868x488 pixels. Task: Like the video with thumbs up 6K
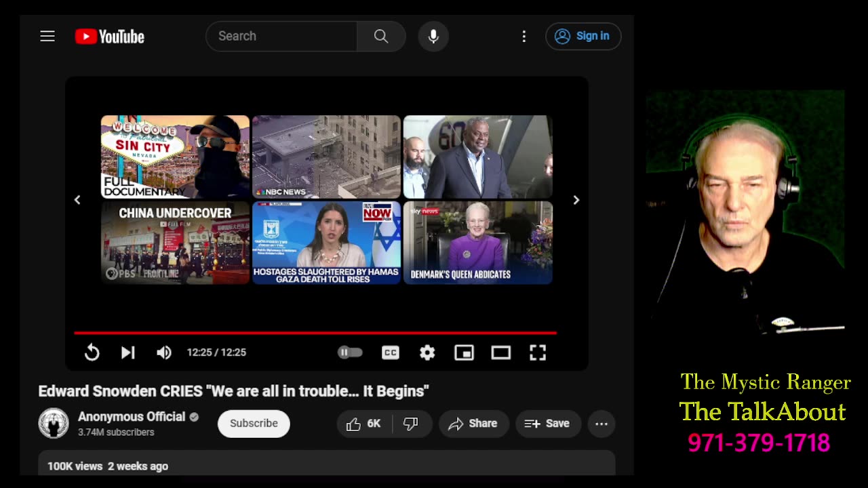pyautogui.click(x=364, y=424)
